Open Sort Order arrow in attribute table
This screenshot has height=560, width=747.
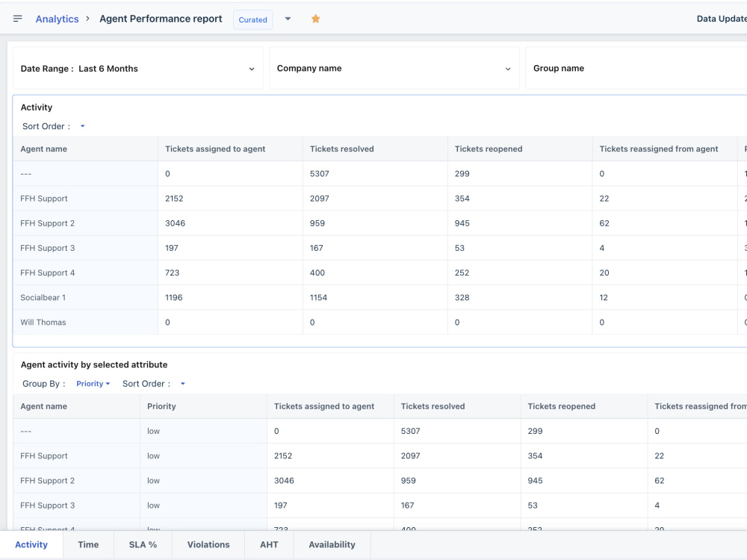[x=182, y=383]
